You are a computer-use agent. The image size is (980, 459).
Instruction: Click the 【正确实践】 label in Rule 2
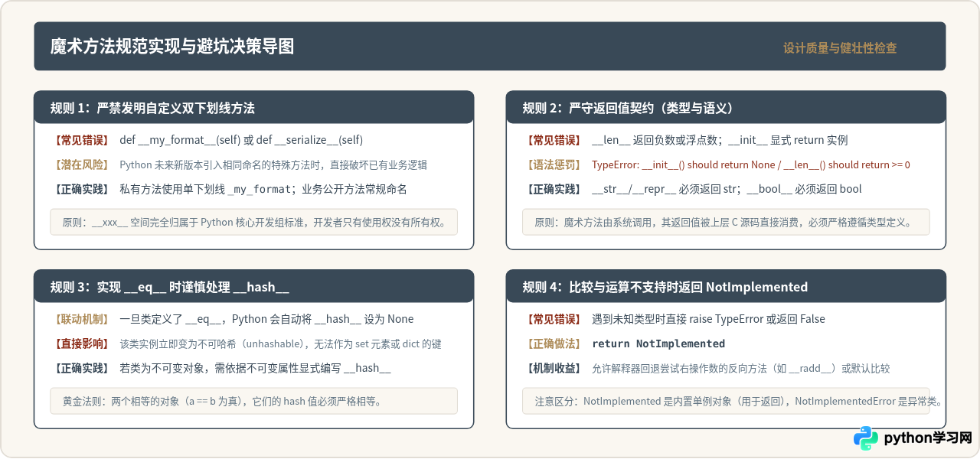[x=553, y=189]
